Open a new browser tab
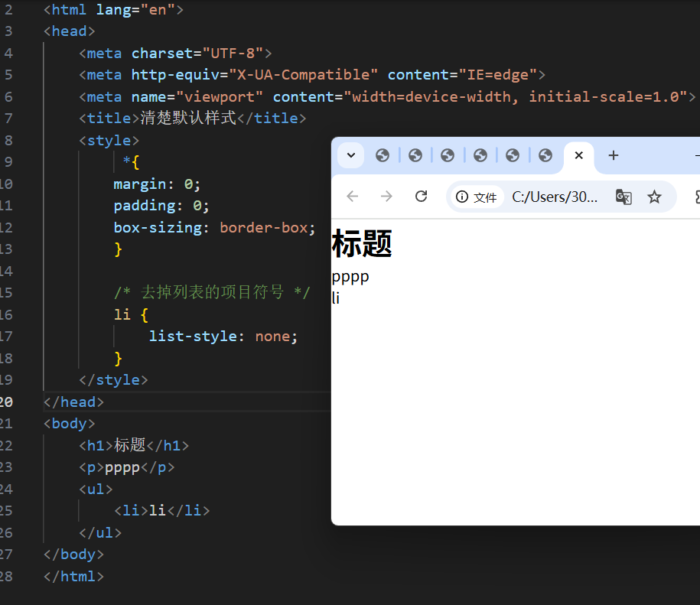The height and width of the screenshot is (605, 700). point(614,155)
